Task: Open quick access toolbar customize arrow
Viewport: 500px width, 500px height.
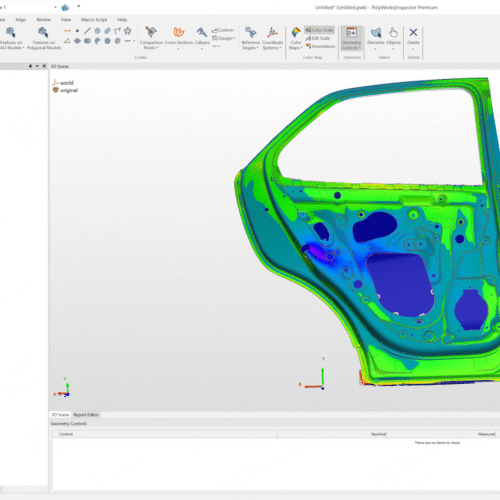Action: (x=79, y=6)
